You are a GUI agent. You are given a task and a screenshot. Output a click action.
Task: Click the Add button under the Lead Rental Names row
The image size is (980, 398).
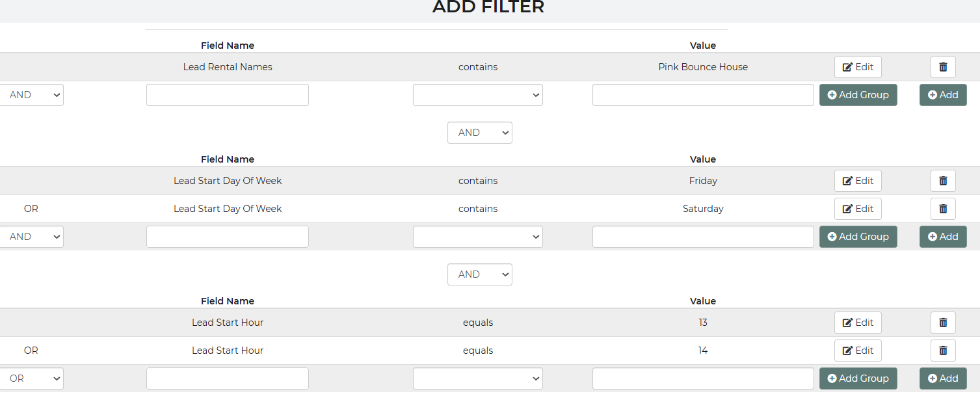pyautogui.click(x=943, y=95)
